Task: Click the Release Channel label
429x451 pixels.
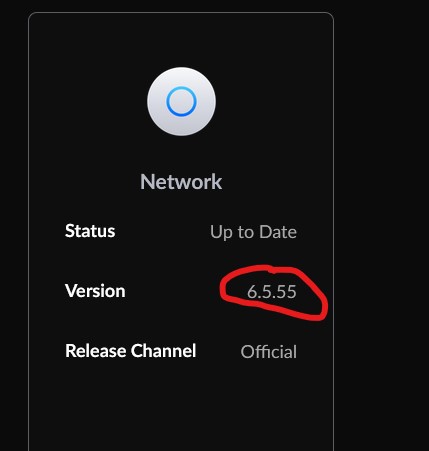Action: 131,351
